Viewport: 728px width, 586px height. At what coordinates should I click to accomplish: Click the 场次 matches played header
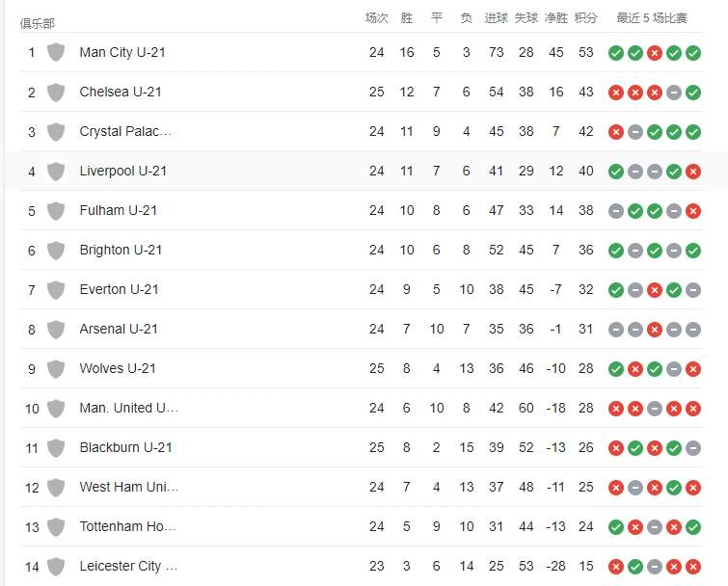[376, 17]
